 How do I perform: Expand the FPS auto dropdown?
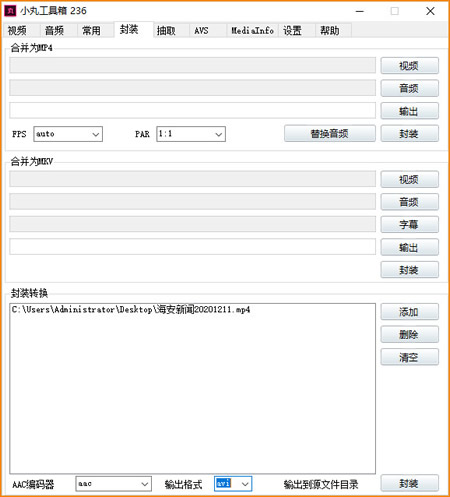tap(68, 134)
